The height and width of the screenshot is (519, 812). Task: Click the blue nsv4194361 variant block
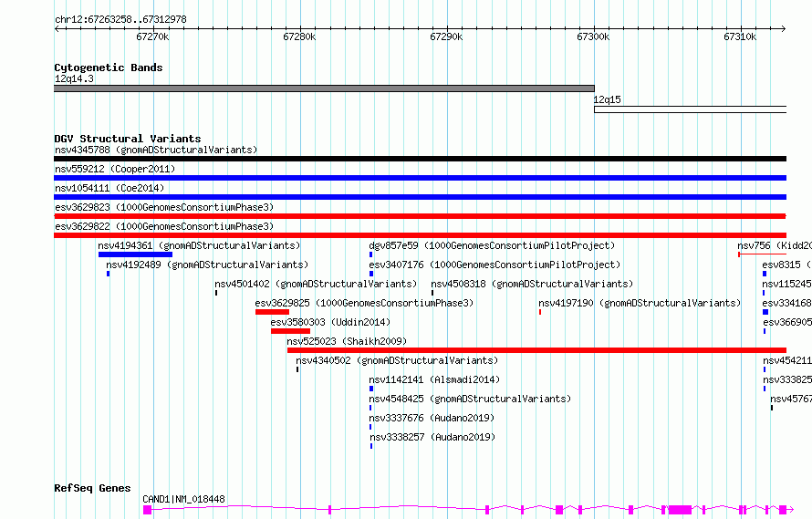[x=135, y=254]
